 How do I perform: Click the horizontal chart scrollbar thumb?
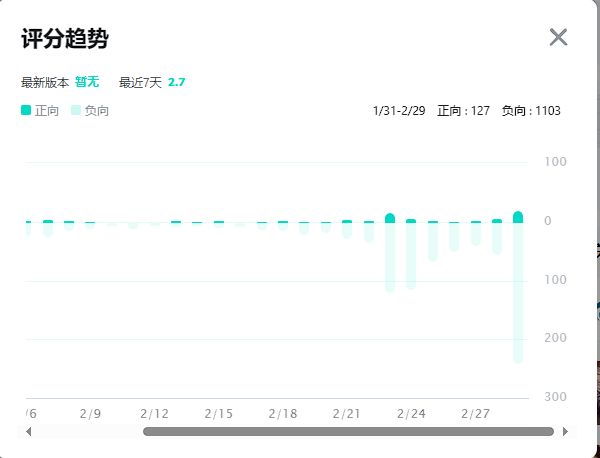coord(348,432)
